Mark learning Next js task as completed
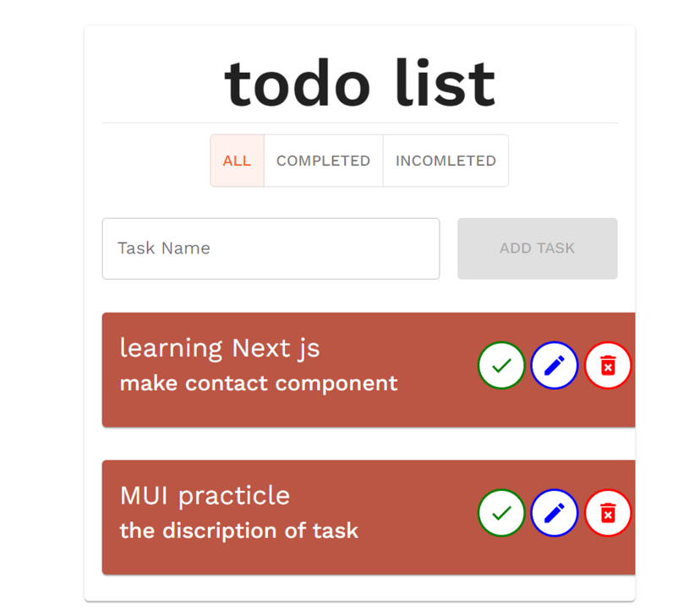Screen dimensions: 700x615 (500, 365)
